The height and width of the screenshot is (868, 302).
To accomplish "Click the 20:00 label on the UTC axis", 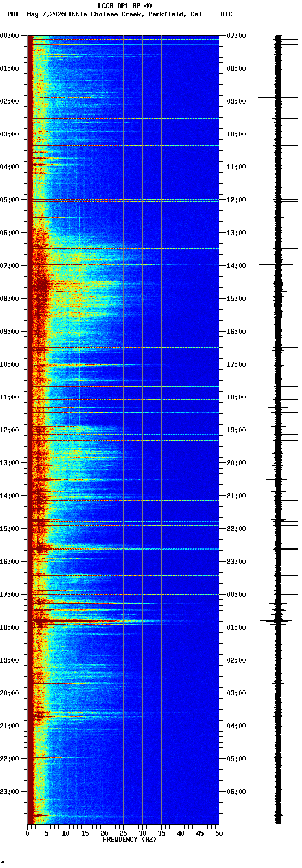I will tap(236, 463).
